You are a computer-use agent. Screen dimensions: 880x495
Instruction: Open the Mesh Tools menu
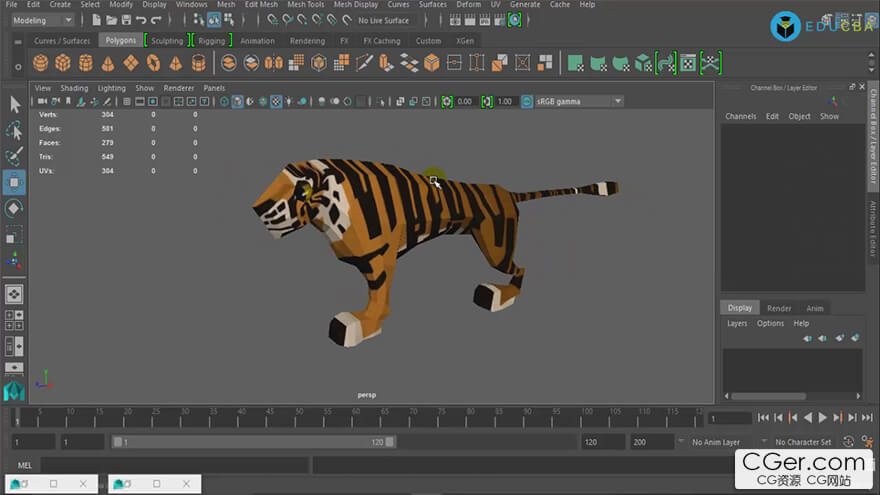304,5
